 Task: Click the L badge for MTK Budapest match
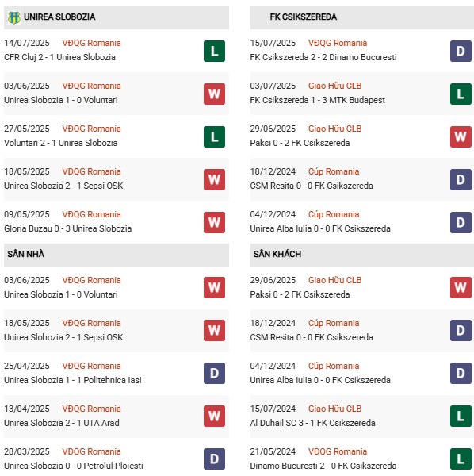pos(461,94)
